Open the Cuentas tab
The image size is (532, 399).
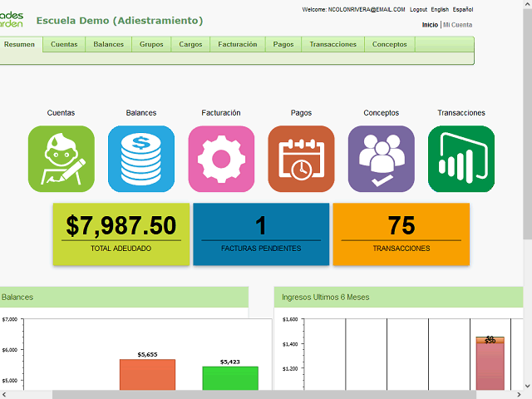(64, 45)
